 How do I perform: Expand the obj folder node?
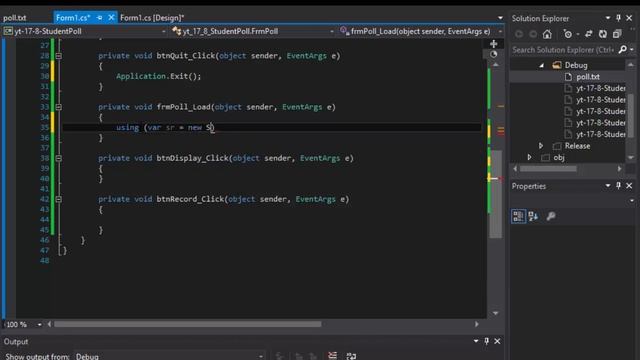point(529,157)
